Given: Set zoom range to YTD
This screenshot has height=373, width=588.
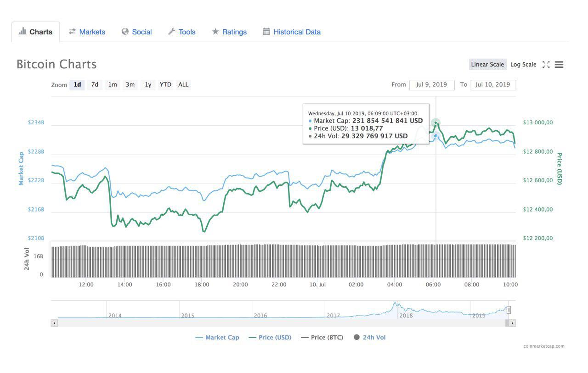Looking at the screenshot, I should (x=165, y=84).
